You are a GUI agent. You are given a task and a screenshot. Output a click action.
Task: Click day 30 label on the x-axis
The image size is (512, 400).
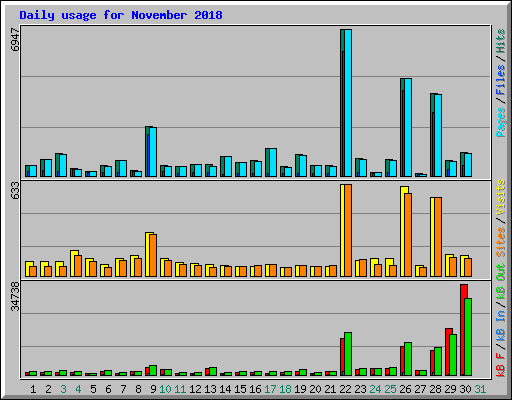(465, 389)
